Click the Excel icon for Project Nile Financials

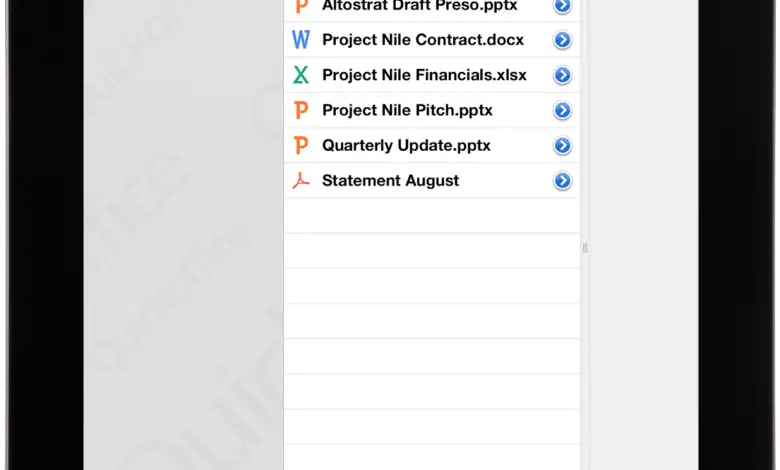[x=301, y=75]
